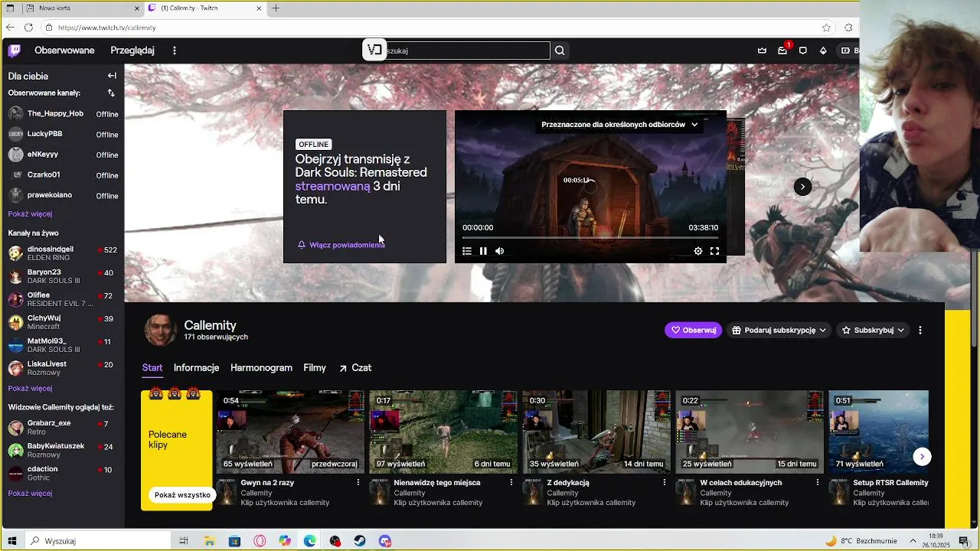
Task: Focus the browser address bar URL
Action: click(107, 28)
